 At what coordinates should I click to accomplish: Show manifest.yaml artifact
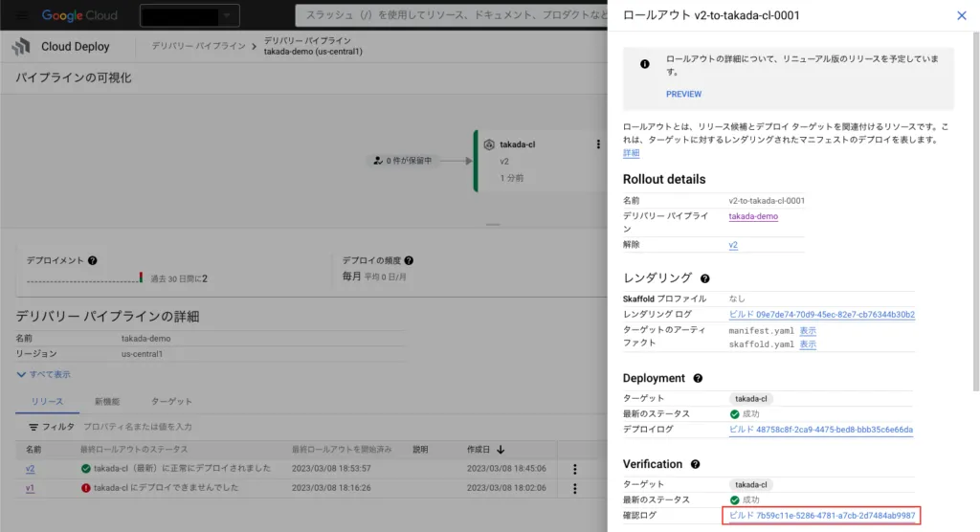pos(808,331)
